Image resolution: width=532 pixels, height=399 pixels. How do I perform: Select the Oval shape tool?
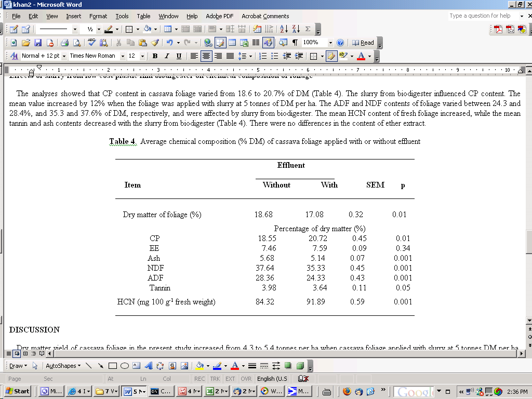125,366
